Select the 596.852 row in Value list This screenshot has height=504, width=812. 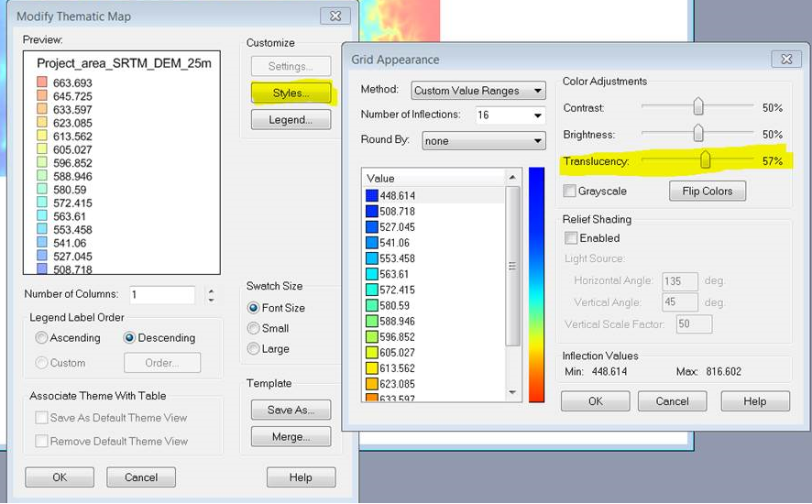pyautogui.click(x=434, y=336)
